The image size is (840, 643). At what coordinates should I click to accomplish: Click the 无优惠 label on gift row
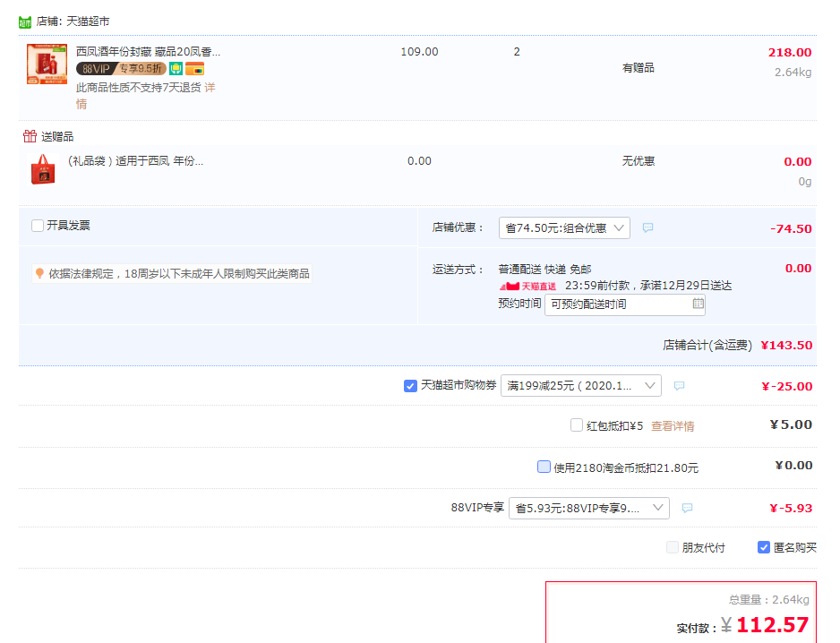[x=638, y=161]
